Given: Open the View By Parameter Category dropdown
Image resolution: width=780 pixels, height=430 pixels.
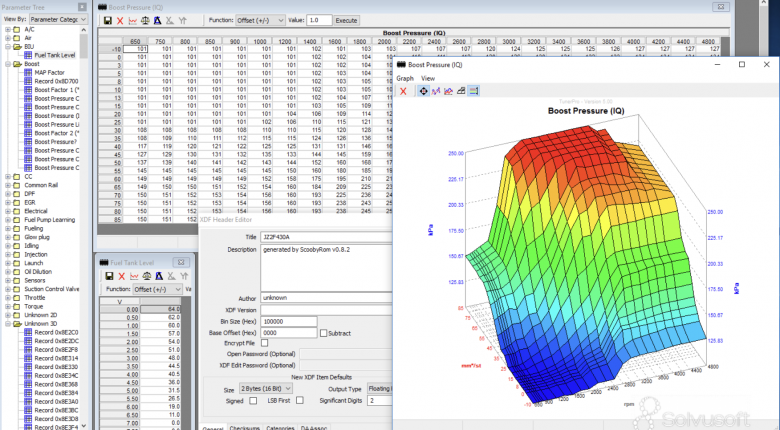Looking at the screenshot, I should 58,19.
